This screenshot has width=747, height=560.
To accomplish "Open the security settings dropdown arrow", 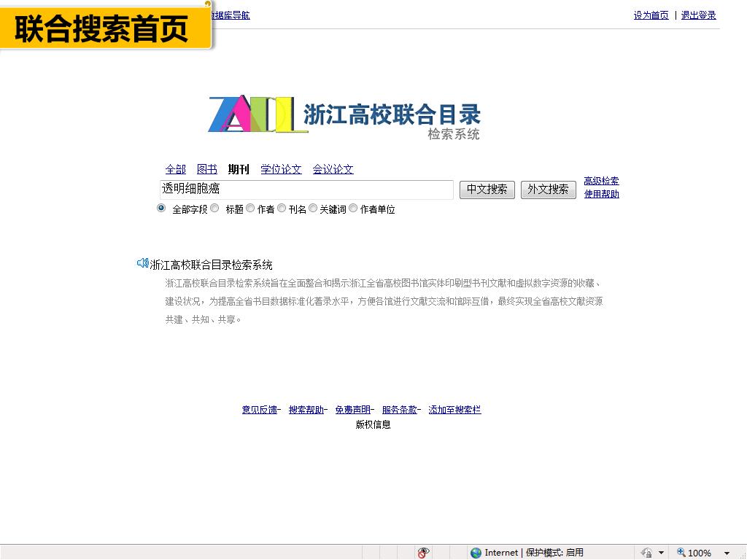I will pyautogui.click(x=661, y=553).
